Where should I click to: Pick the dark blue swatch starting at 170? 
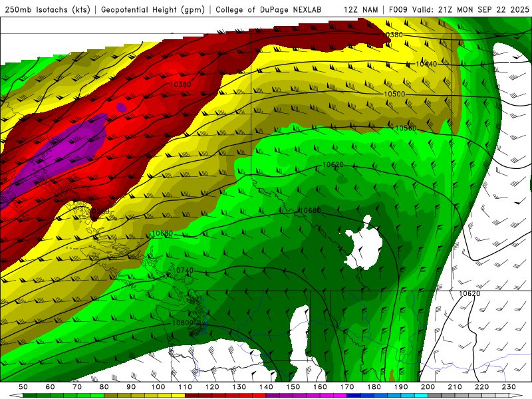354,396
